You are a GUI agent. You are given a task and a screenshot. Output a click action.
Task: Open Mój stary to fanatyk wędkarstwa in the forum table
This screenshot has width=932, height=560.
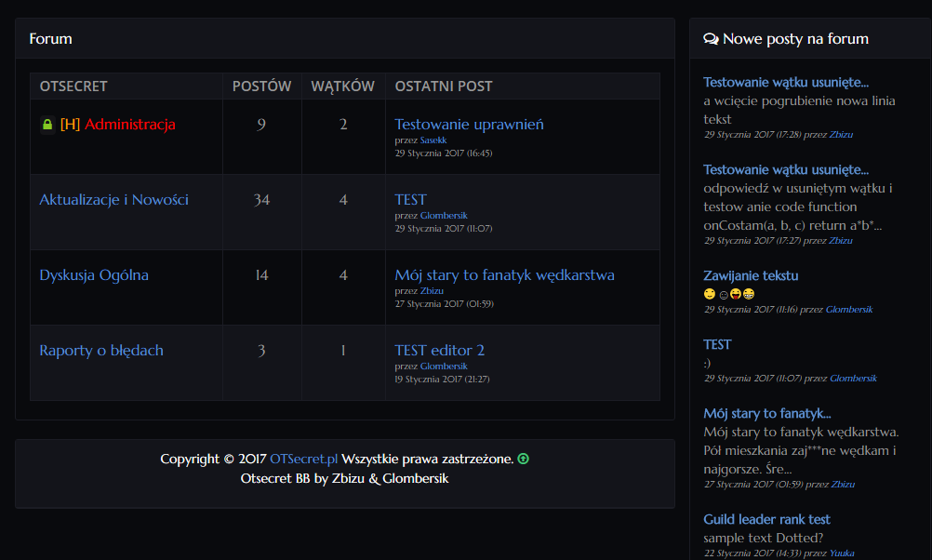[x=504, y=275]
